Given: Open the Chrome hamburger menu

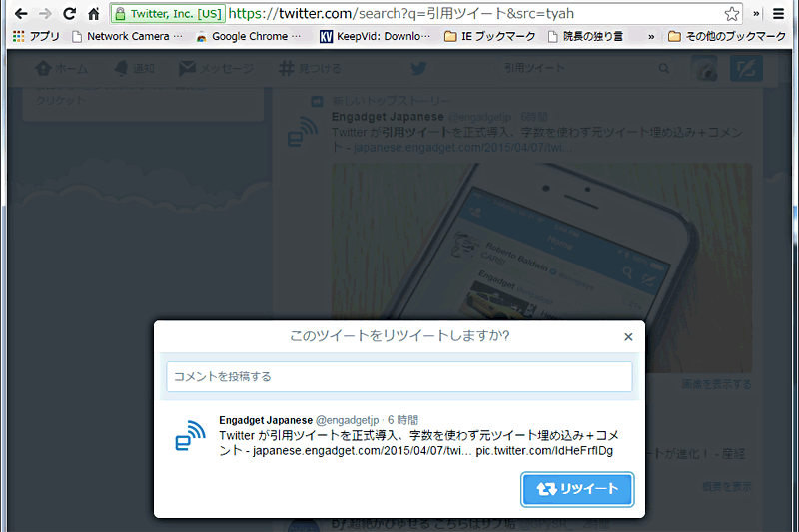Looking at the screenshot, I should pos(778,14).
